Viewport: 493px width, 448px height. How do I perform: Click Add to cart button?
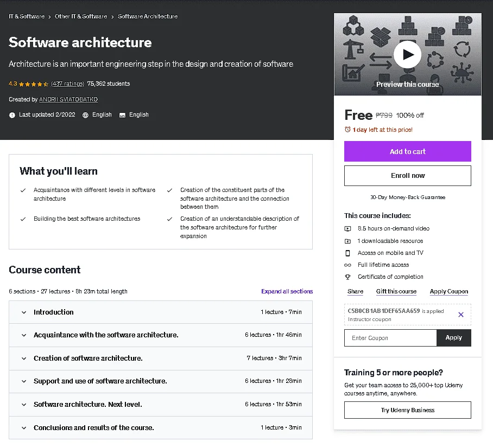(407, 151)
